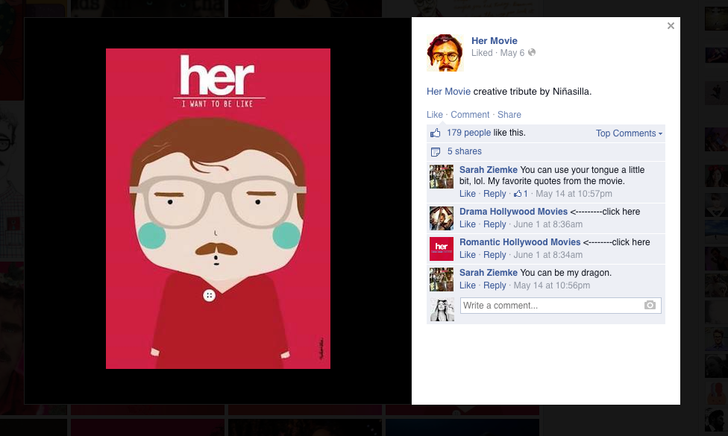Click the 1-like thumbs-up count icon
728x436 pixels.
pyautogui.click(x=520, y=194)
